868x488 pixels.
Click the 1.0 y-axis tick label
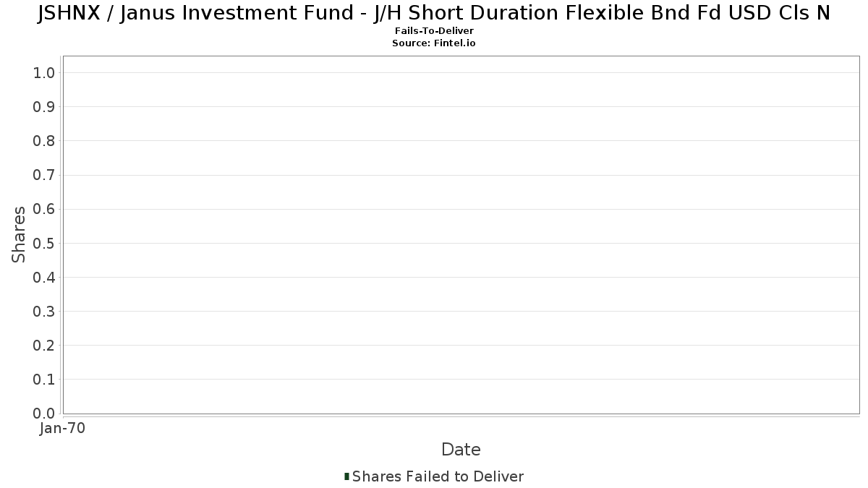tap(44, 72)
